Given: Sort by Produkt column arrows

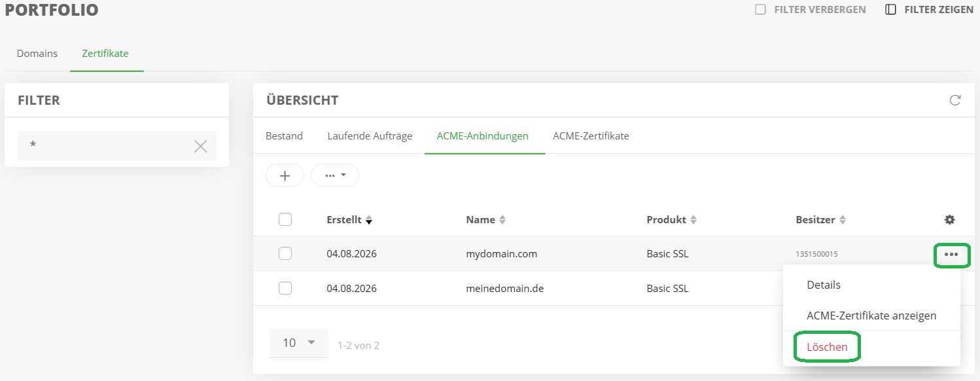Looking at the screenshot, I should (x=693, y=220).
